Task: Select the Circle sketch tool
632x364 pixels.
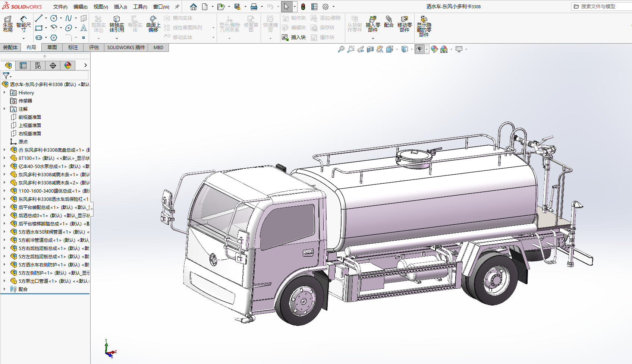Action: pos(54,18)
